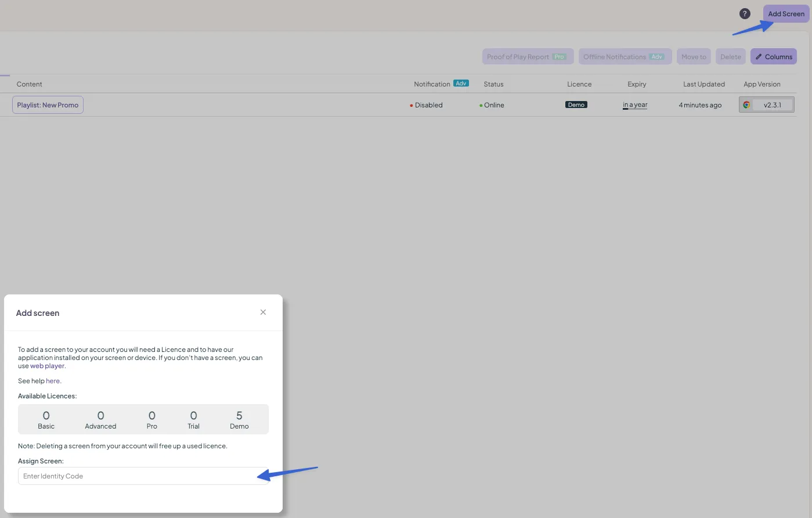Sort by the Notification column header
This screenshot has height=518, width=812.
coord(432,84)
